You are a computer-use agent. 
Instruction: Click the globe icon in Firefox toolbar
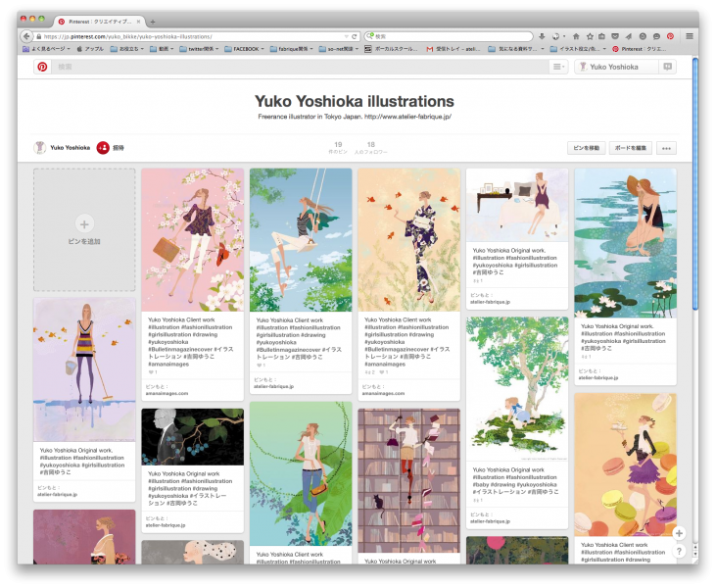coord(555,36)
